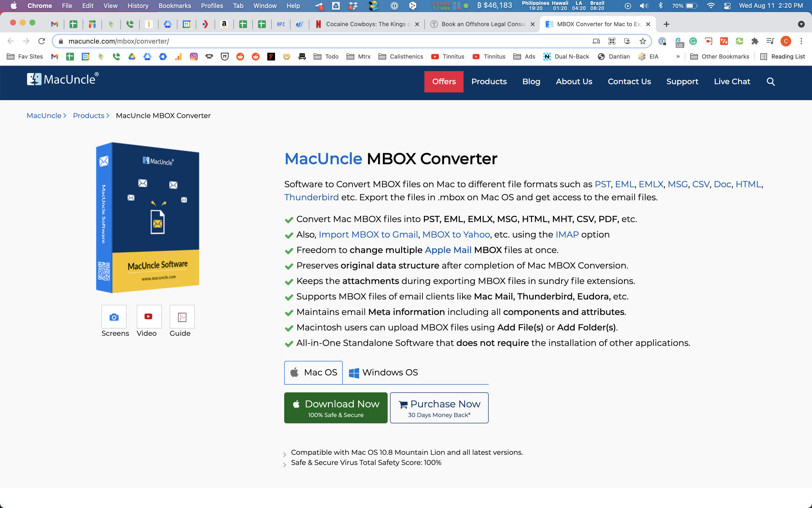
Task: Click the site search magnifier icon
Action: click(x=771, y=82)
